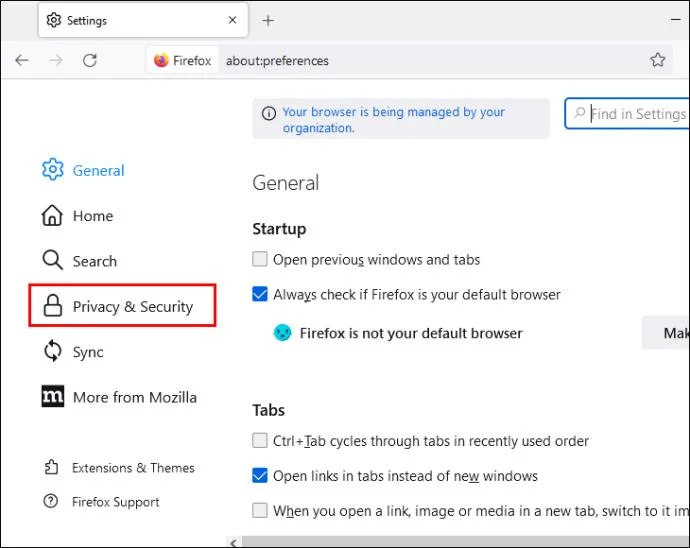Click the sad face default browser icon
Viewport: 690px width, 548px height.
[282, 332]
